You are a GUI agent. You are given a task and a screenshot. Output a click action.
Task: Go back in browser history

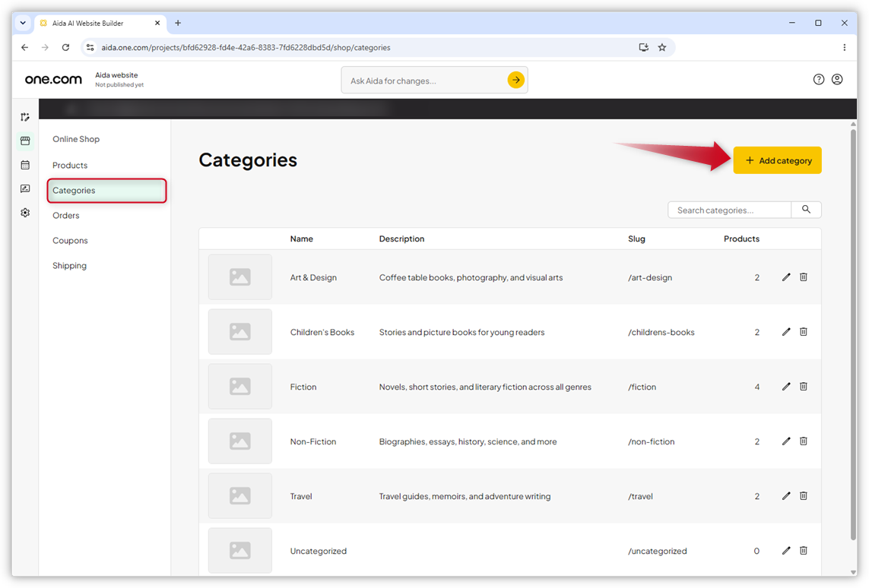(24, 48)
